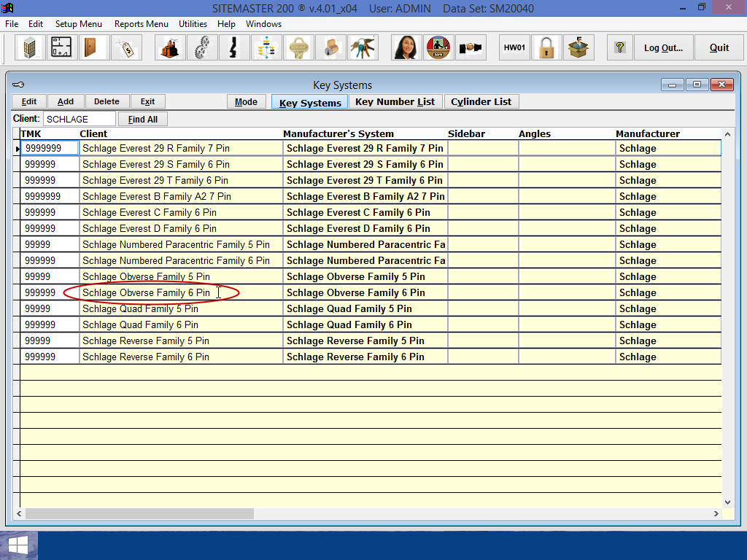Open the Utilities menu

pyautogui.click(x=193, y=24)
